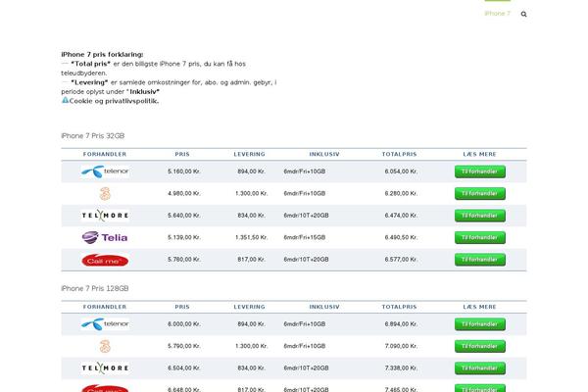Open the iPhone 7 menu item

tap(497, 14)
